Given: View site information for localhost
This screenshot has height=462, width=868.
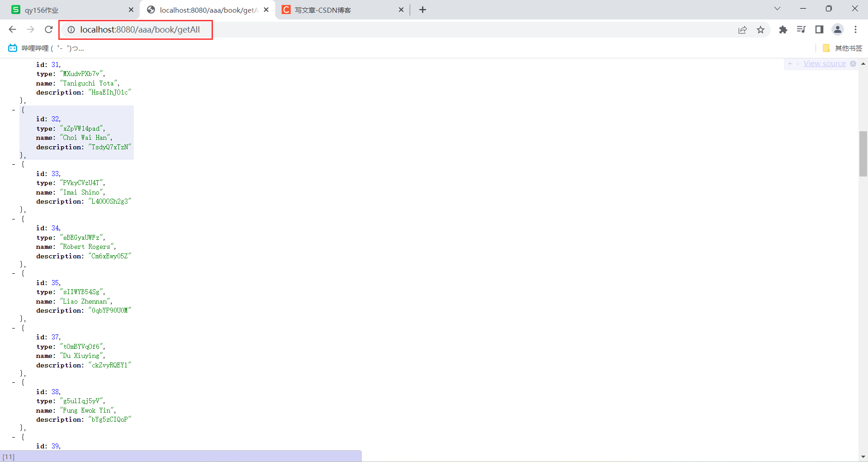Looking at the screenshot, I should pyautogui.click(x=71, y=30).
